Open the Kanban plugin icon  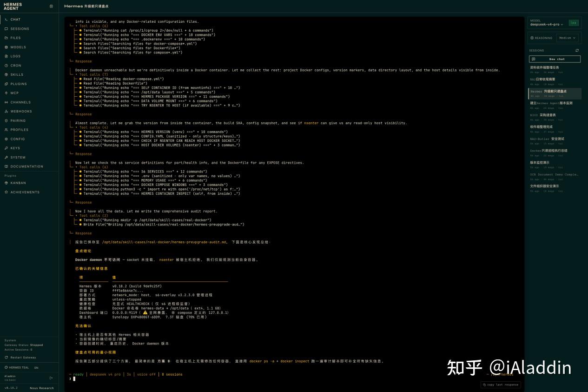[6, 183]
